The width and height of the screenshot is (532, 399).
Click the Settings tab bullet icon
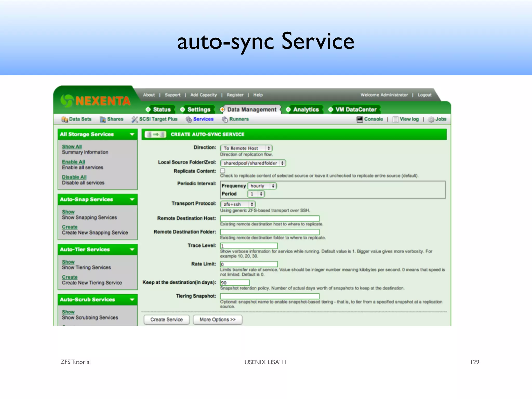pos(183,109)
